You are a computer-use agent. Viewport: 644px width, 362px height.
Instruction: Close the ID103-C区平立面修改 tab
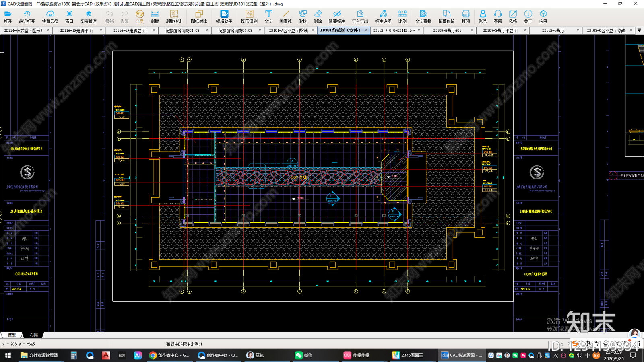point(631,30)
